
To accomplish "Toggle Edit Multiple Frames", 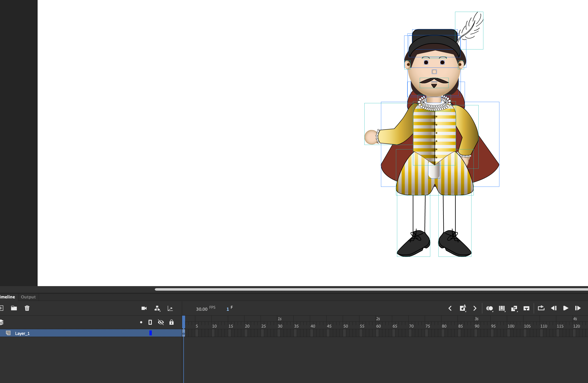I will click(502, 308).
